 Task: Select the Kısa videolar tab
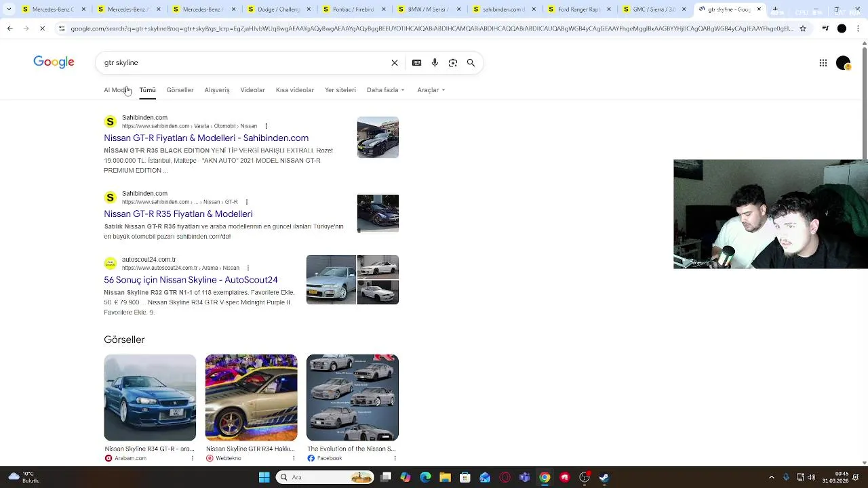294,90
